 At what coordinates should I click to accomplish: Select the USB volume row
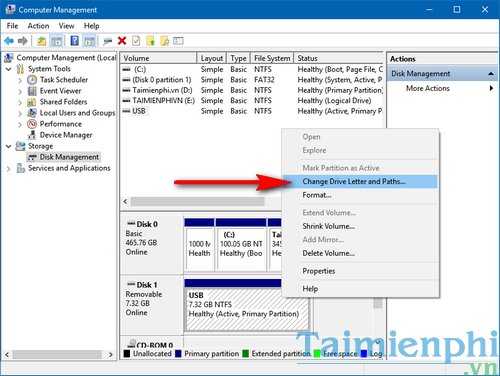[x=252, y=111]
